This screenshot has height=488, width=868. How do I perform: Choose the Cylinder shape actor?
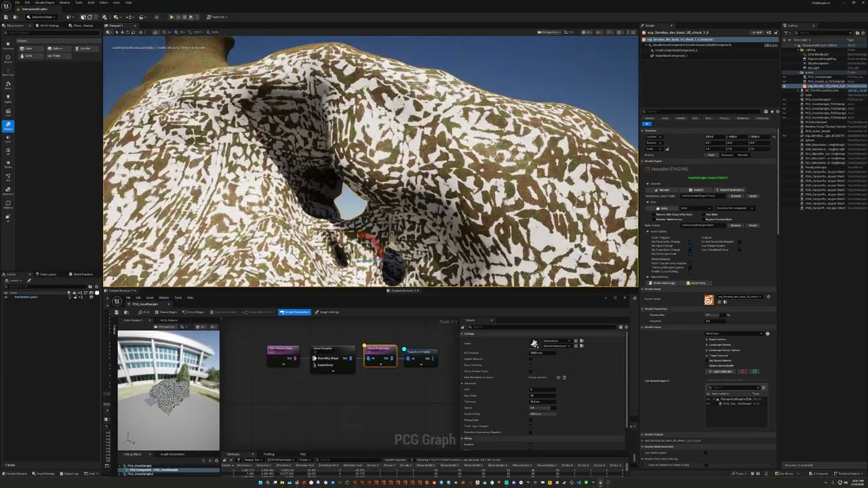86,48
